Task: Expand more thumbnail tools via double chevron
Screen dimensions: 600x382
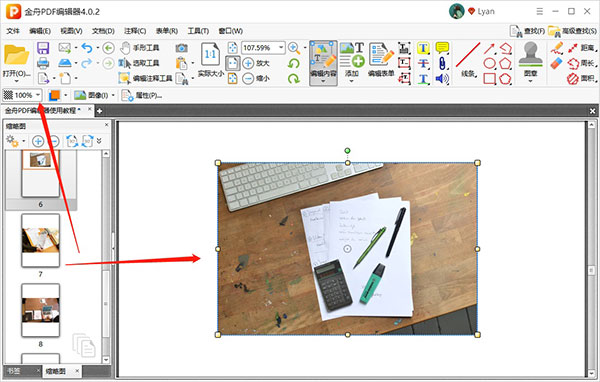Action: pos(99,141)
